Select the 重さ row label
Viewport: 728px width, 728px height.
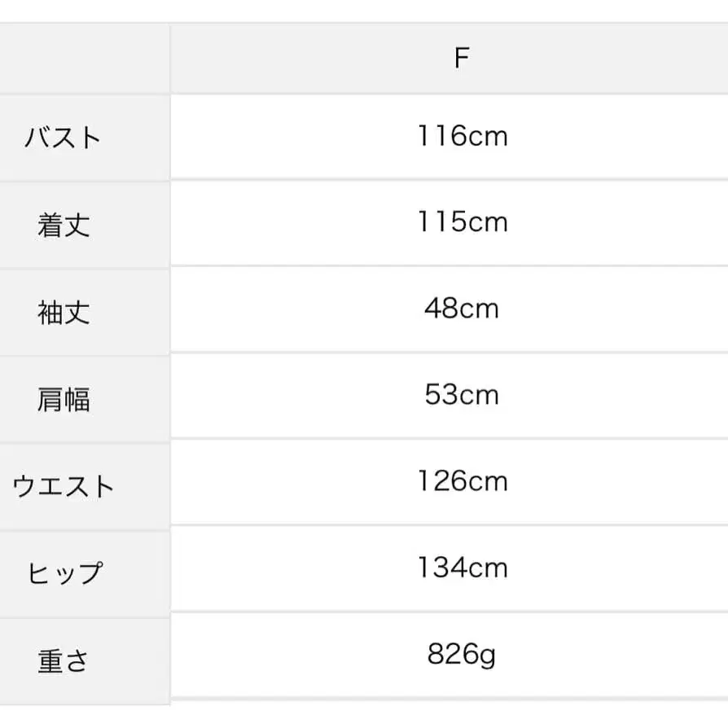(63, 660)
